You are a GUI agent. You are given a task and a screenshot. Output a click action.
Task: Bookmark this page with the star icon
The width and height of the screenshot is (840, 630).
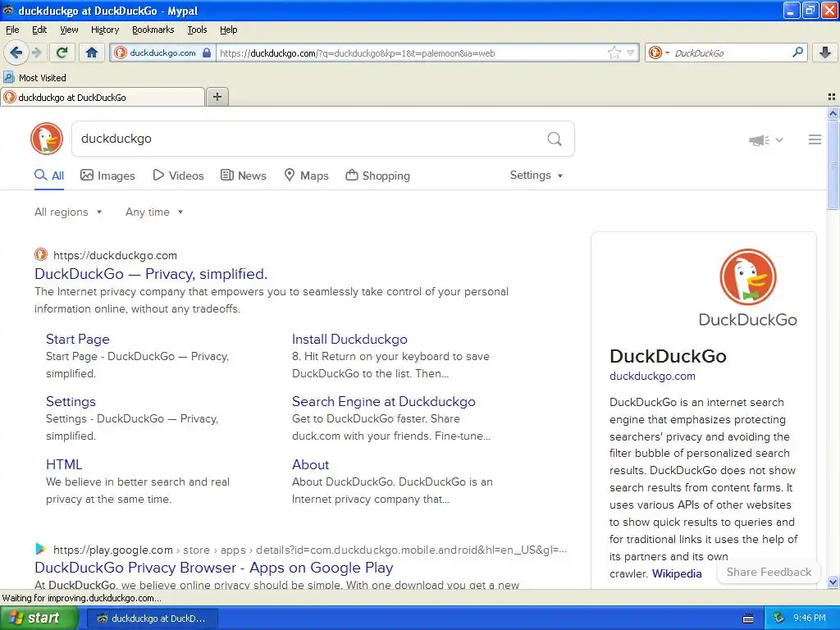tap(614, 53)
